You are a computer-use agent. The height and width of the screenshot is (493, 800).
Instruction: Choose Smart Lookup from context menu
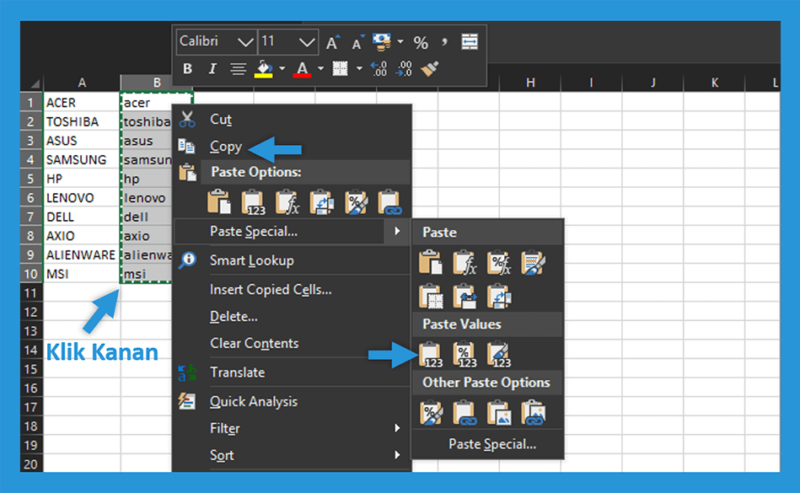292,261
